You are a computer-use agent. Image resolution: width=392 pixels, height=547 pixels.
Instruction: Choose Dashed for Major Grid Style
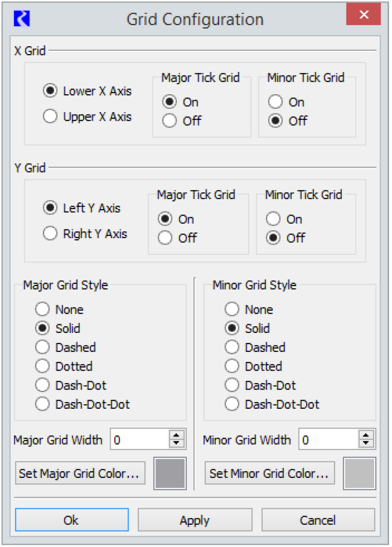[42, 347]
